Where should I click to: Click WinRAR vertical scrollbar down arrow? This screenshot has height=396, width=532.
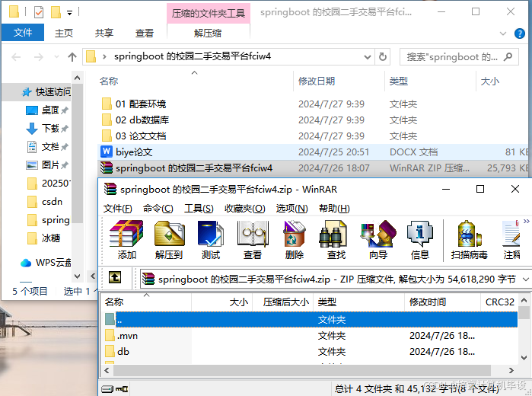(524, 358)
